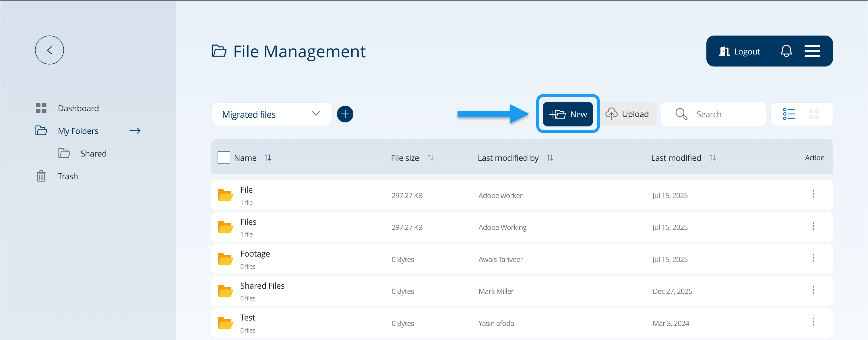Open the hamburger menu
The width and height of the screenshot is (868, 340).
point(812,51)
